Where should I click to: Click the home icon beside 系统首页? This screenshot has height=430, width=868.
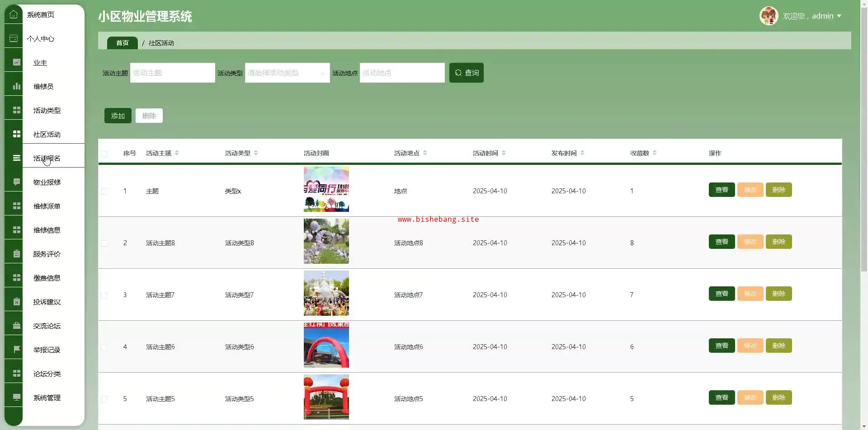[x=14, y=14]
